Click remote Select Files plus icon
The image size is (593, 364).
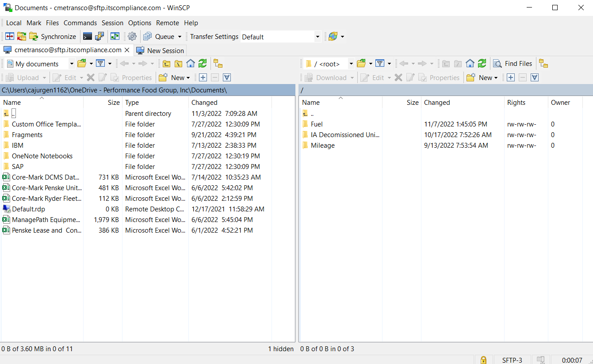pos(511,78)
